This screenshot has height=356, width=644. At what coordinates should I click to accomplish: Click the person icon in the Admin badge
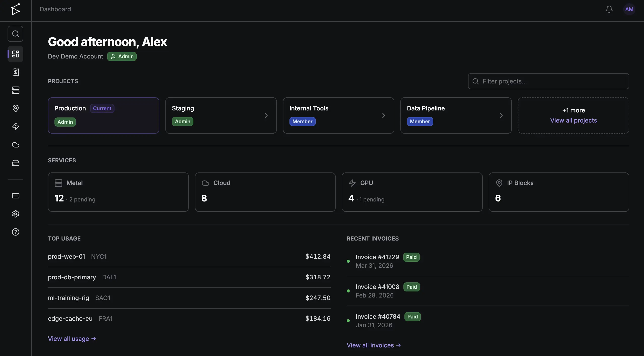point(113,56)
